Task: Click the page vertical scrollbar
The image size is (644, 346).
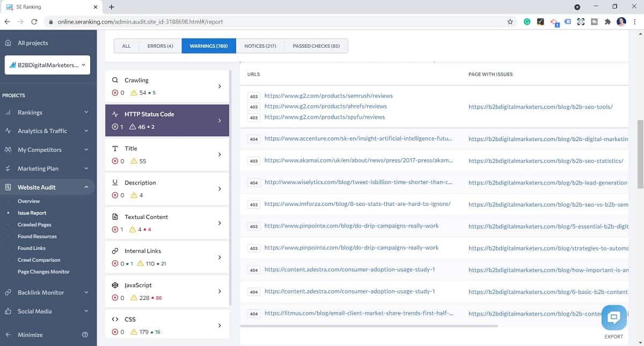Action: 640,154
